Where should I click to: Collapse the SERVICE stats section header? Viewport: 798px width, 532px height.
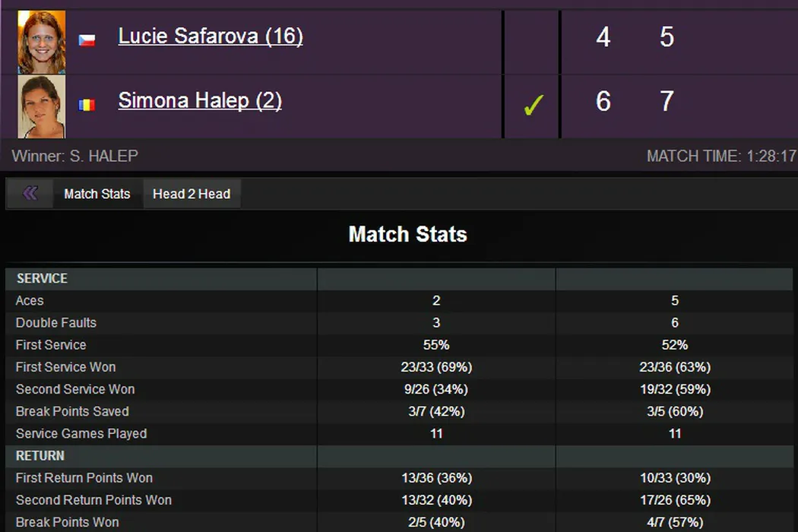click(x=42, y=278)
